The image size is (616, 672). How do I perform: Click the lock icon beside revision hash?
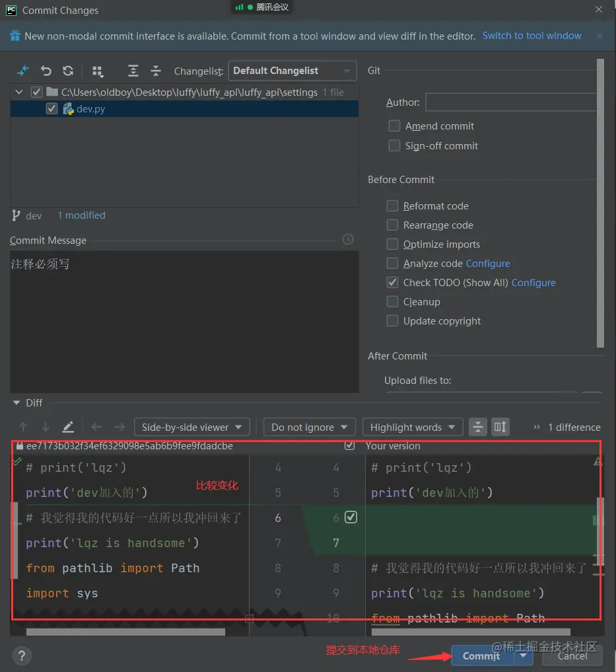pos(19,446)
